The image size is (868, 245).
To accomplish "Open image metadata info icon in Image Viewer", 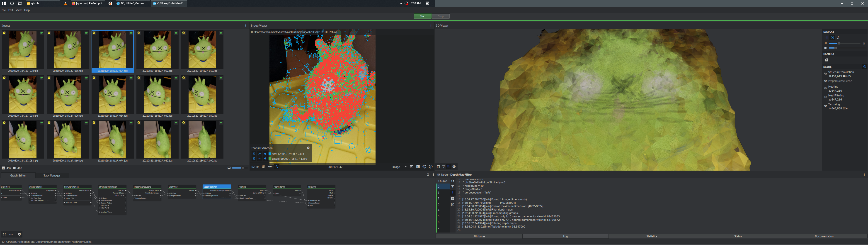I will 431,167.
